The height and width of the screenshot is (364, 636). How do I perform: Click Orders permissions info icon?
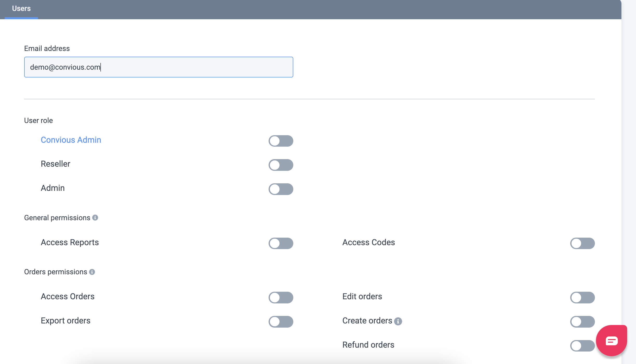92,272
